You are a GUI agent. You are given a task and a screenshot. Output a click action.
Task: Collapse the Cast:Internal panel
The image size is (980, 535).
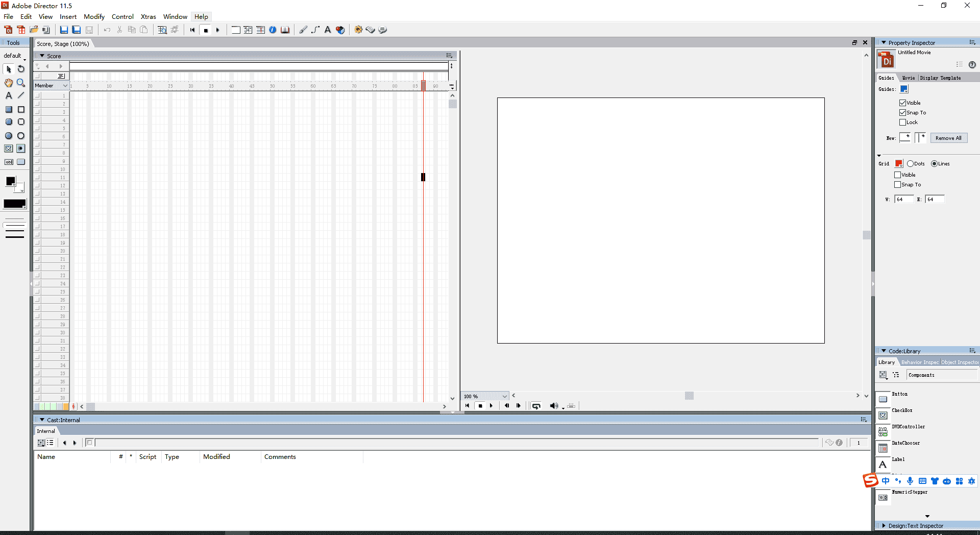(42, 420)
